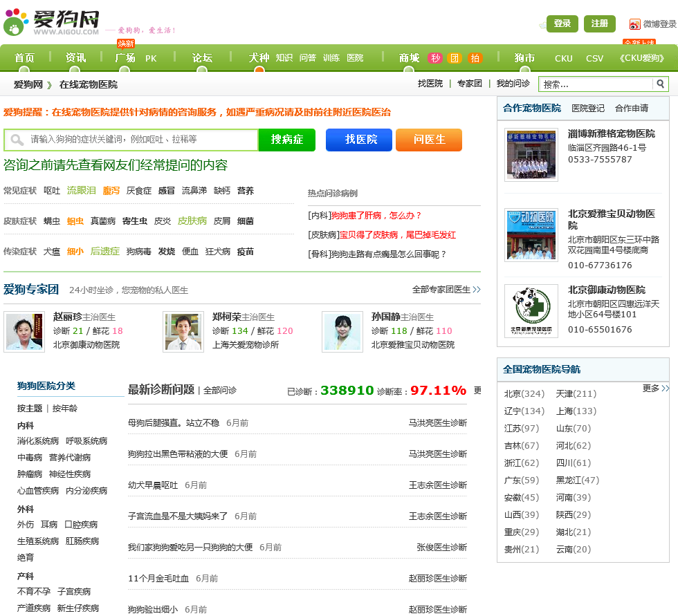Viewport: 678px width, 616px height.
Task: Click 全部问诊 link beside 最新诊断问题
Action: tap(220, 391)
